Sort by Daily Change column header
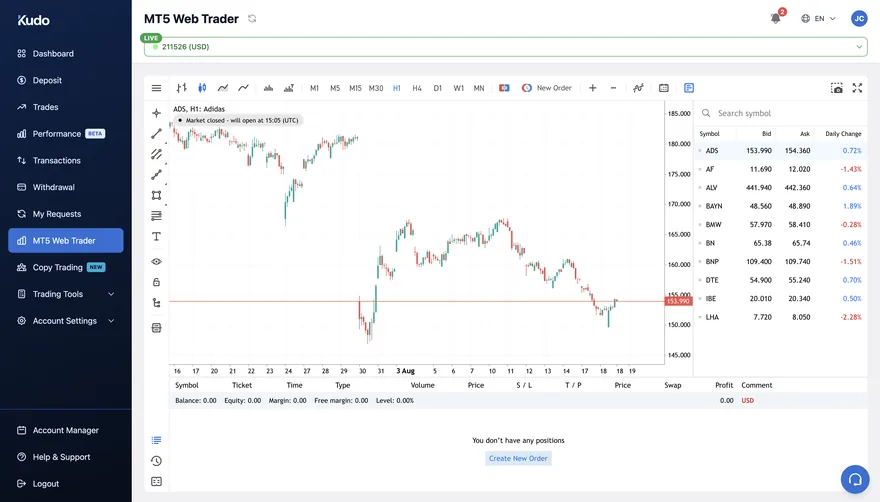The width and height of the screenshot is (880, 502). tap(843, 134)
